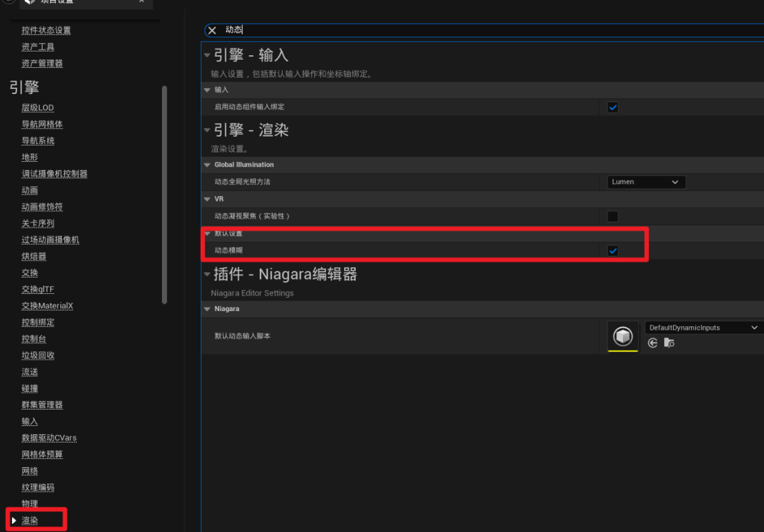
Task: Collapse the 引擎 - 输入 section
Action: (207, 55)
